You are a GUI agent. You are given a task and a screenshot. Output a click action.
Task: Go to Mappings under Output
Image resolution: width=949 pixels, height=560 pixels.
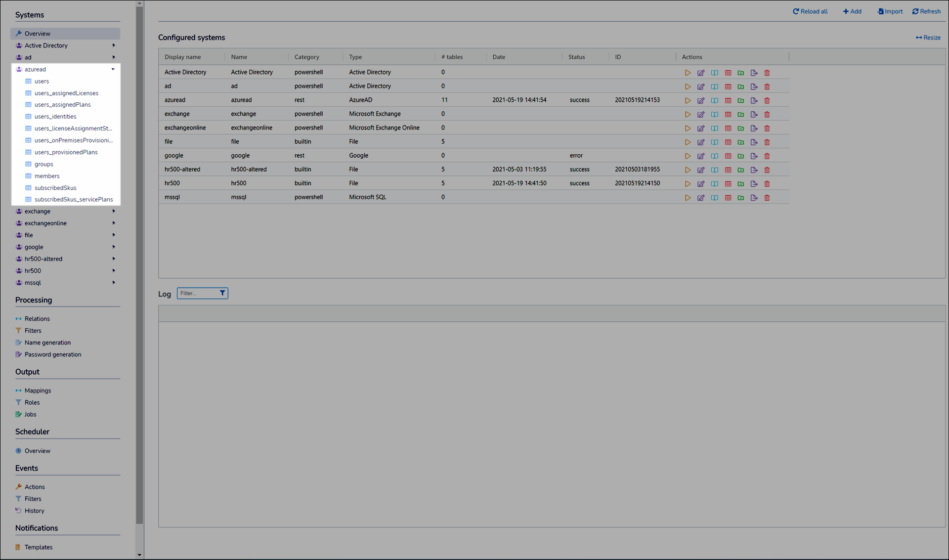click(38, 390)
